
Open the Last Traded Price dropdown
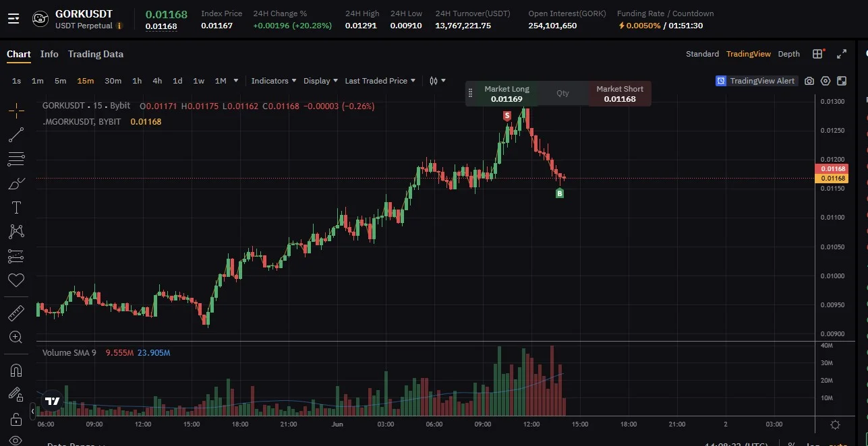tap(380, 81)
